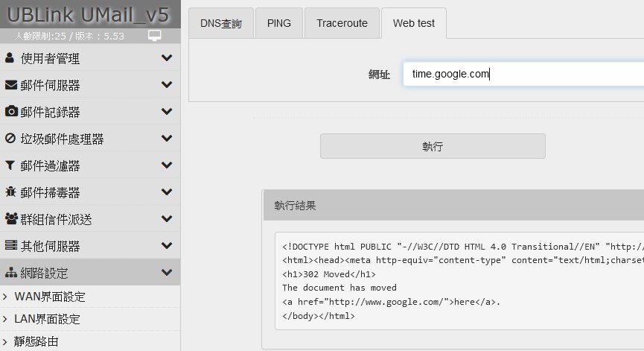
Task: Click the camera icon beside 郵件記錄器
Action: pos(11,112)
